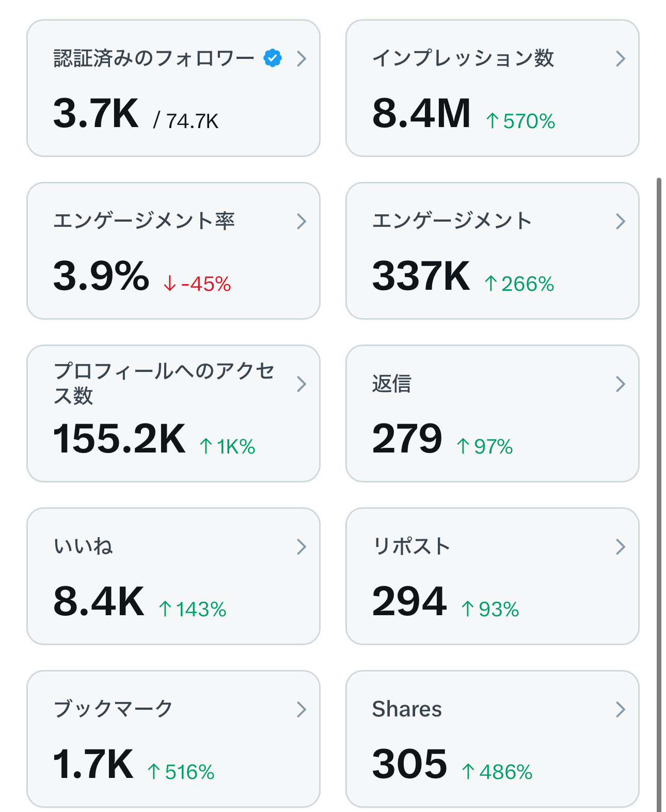This screenshot has width=666, height=812.
Task: Click the Shares label text
Action: [407, 709]
